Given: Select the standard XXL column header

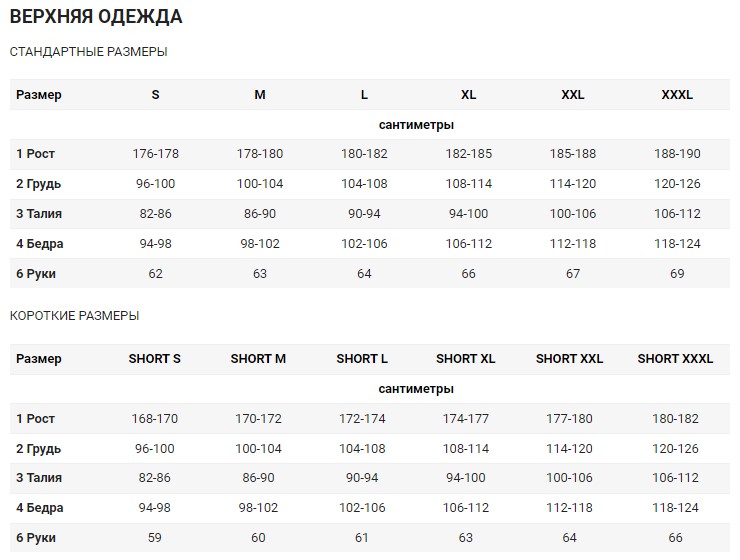Looking at the screenshot, I should tap(572, 95).
